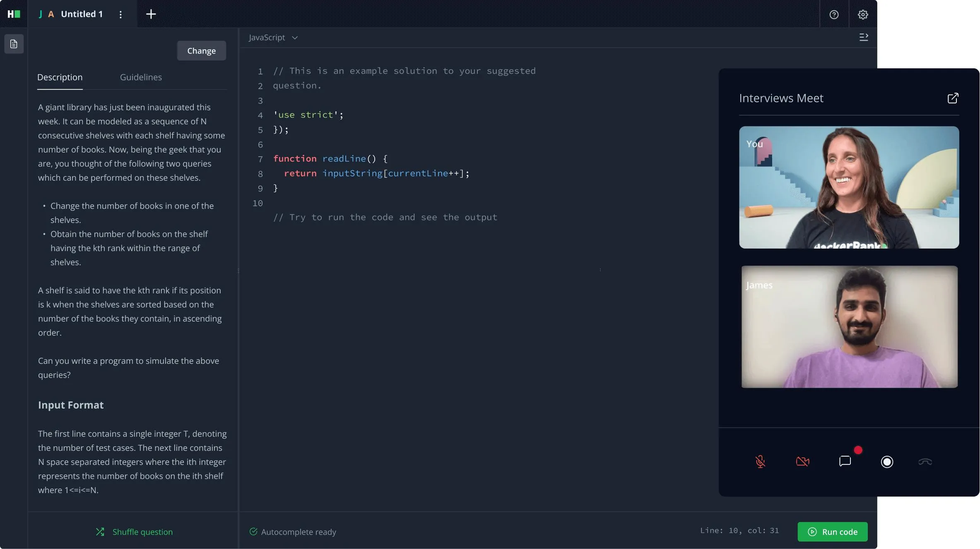
Task: Click the HackerRank logo icon
Action: (x=14, y=14)
